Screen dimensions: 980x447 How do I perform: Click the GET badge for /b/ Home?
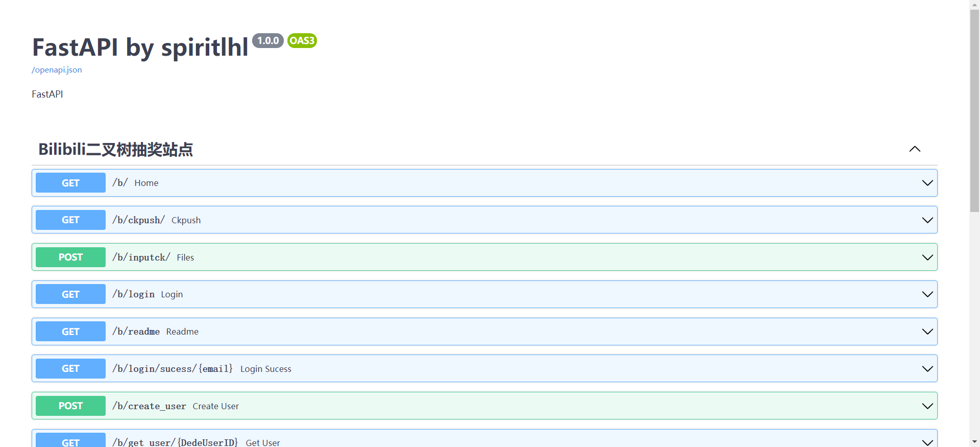coord(70,183)
